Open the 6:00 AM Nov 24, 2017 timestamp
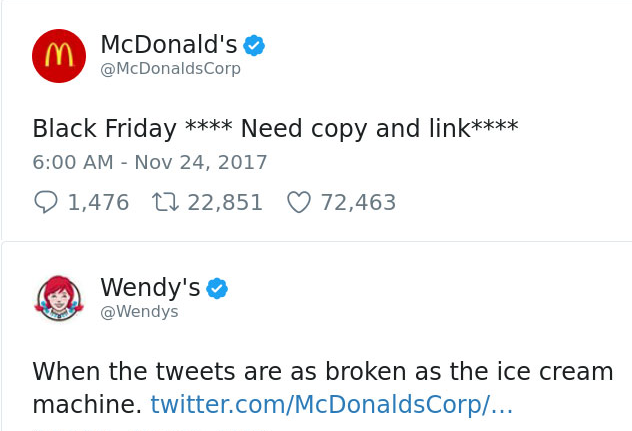The height and width of the screenshot is (431, 632). coord(150,162)
